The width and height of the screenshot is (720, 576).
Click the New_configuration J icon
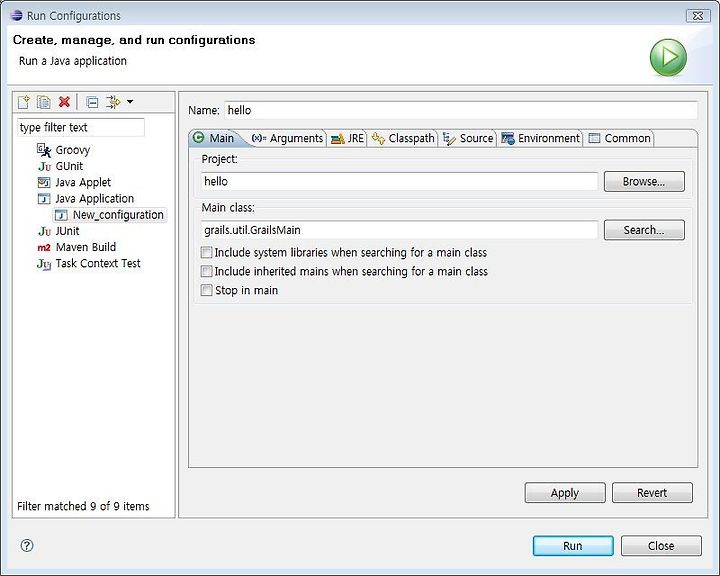(x=61, y=215)
